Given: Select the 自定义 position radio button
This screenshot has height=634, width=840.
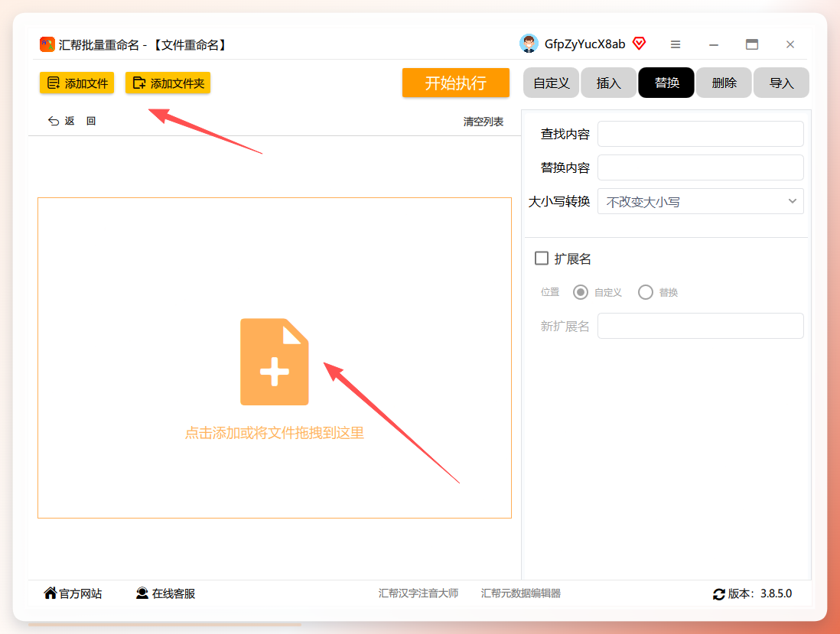Looking at the screenshot, I should pyautogui.click(x=580, y=292).
